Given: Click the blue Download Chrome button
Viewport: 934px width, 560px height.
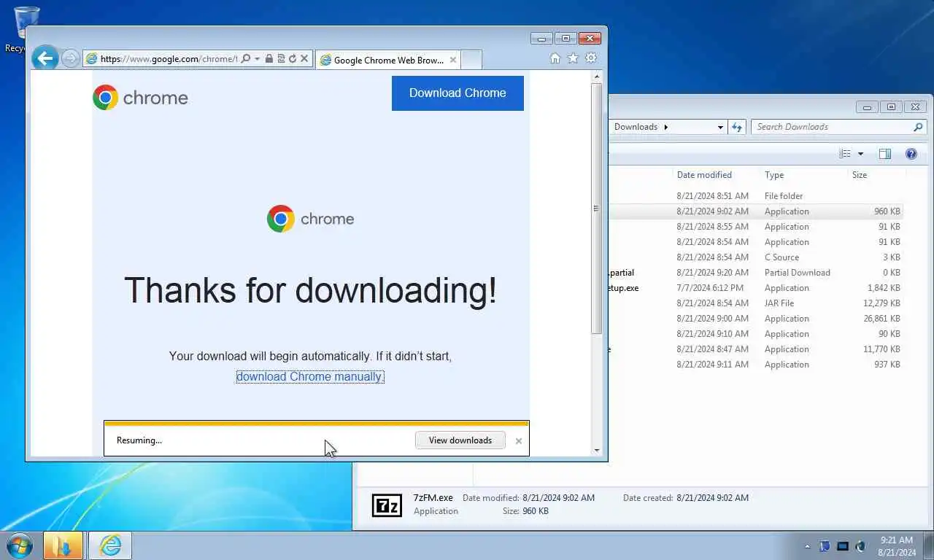Looking at the screenshot, I should point(458,93).
